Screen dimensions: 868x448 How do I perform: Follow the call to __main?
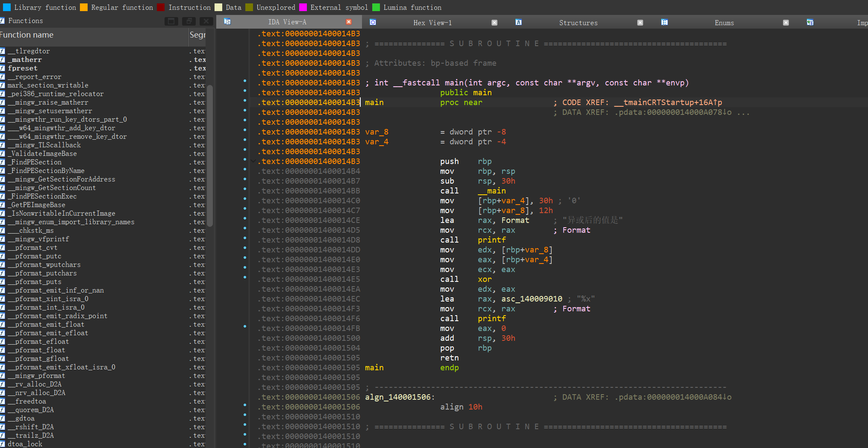(492, 191)
